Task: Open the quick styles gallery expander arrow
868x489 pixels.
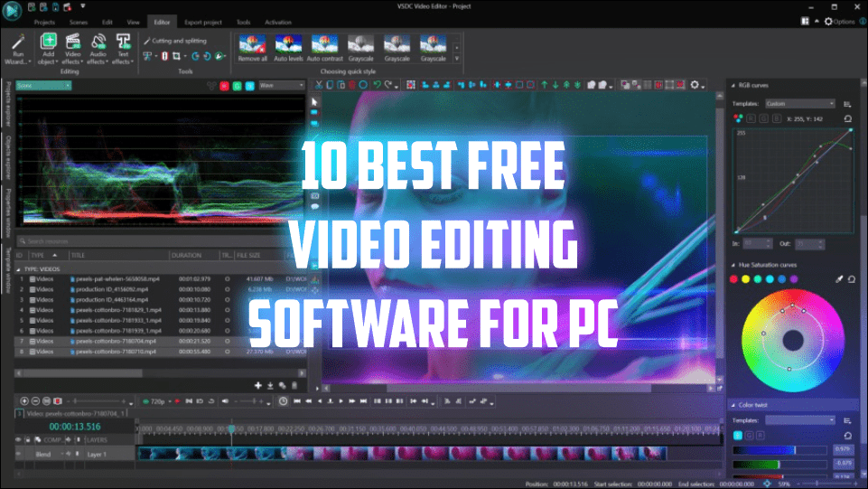Action: click(x=457, y=58)
